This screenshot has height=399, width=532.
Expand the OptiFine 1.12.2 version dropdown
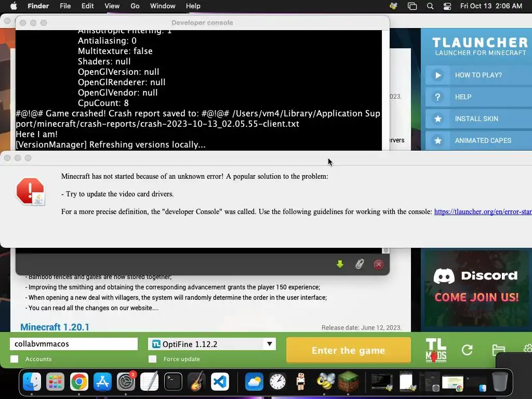[x=270, y=344]
